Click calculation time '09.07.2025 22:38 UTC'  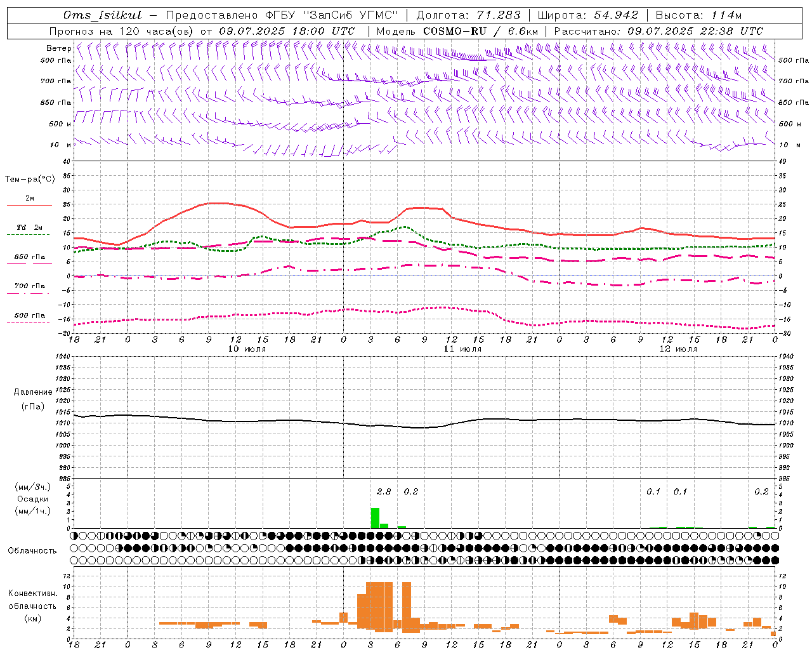pos(695,31)
